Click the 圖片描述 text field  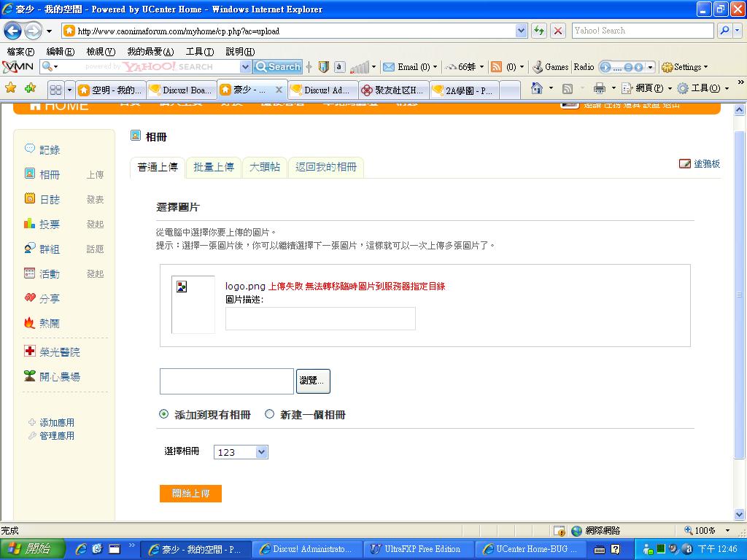tap(320, 319)
